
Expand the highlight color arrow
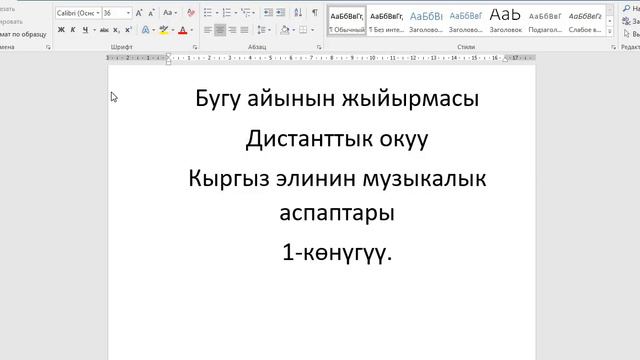173,30
